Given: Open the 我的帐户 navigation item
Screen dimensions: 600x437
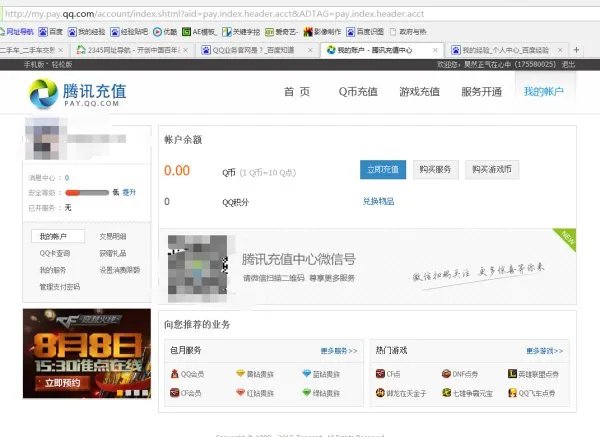Looking at the screenshot, I should (x=543, y=92).
